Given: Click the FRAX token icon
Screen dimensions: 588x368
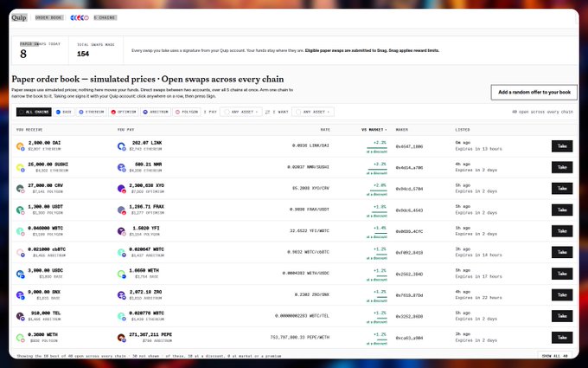Looking at the screenshot, I should (121, 210).
